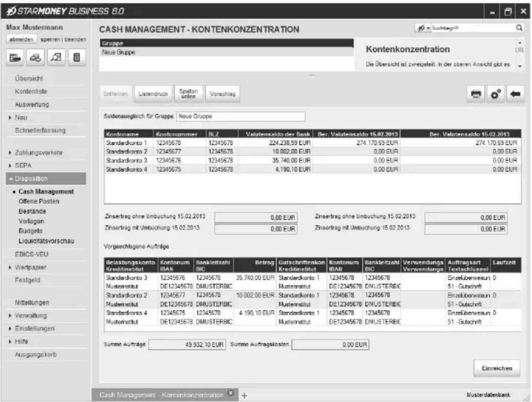The width and height of the screenshot is (532, 402).
Task: Select the Standardkonto 3 row in the accounts table
Action: click(x=313, y=160)
